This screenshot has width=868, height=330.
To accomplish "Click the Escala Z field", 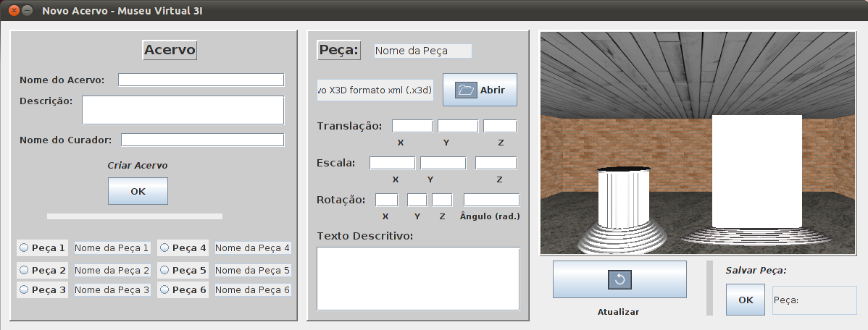I will coord(496,163).
